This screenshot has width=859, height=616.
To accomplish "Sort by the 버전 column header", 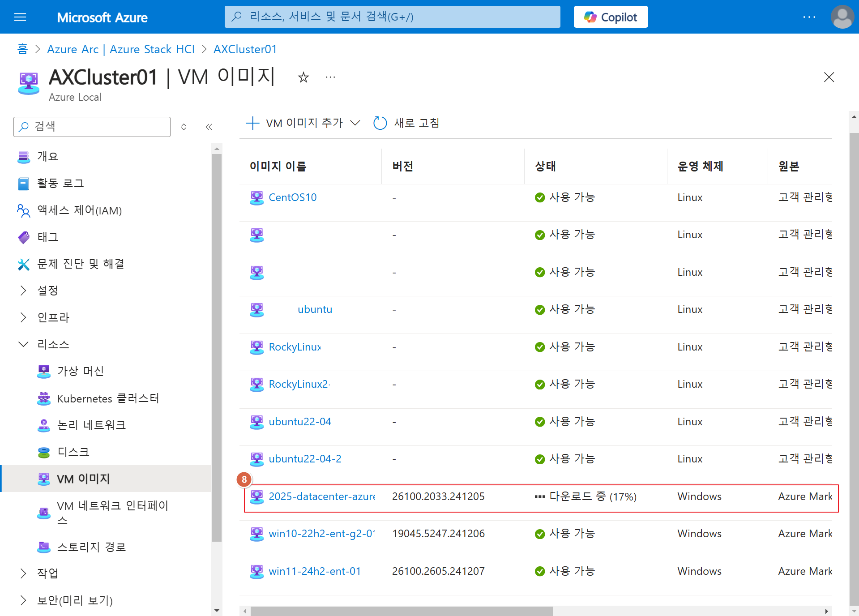I will pos(403,167).
